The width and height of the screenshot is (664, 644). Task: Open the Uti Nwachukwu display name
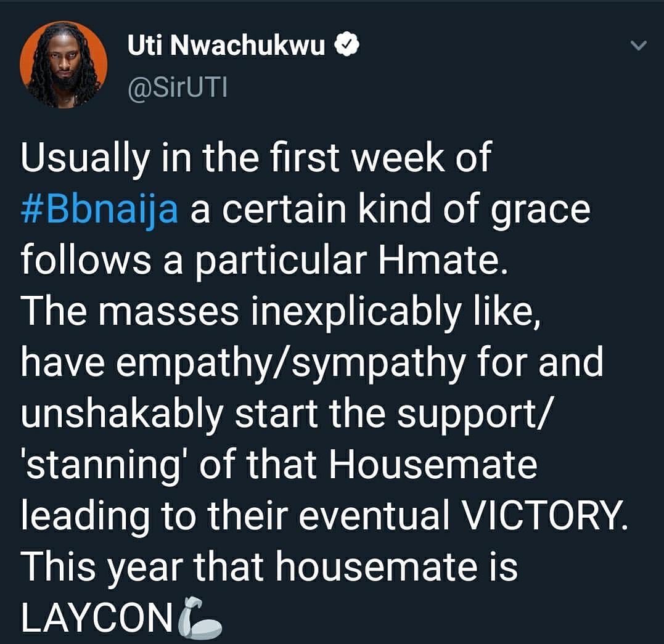226,46
